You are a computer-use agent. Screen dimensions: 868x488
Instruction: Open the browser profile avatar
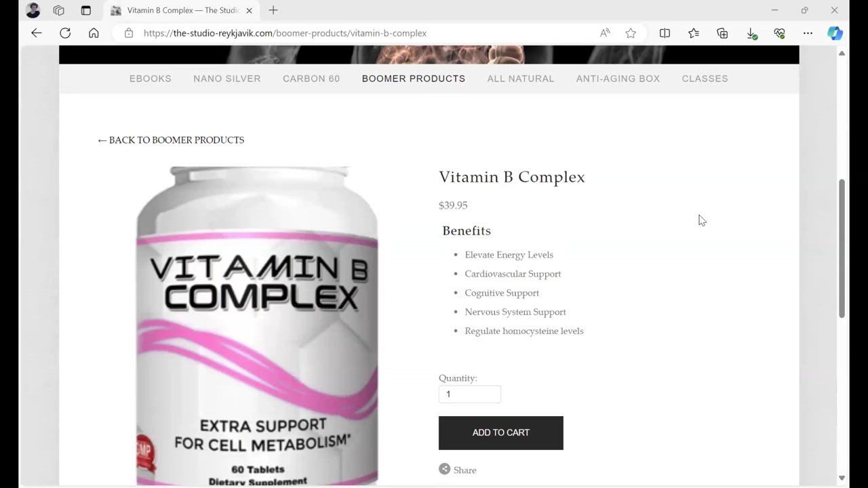pos(33,10)
